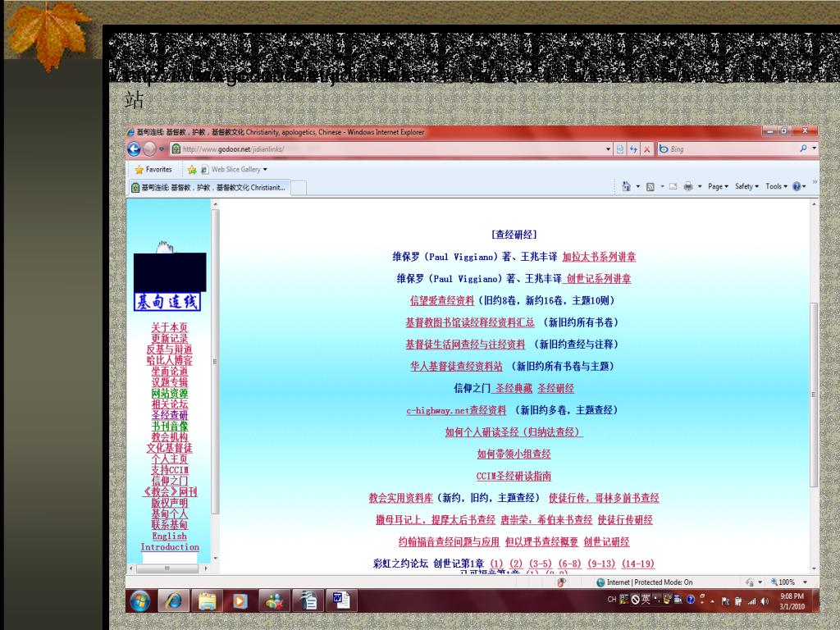Viewport: 840px width, 630px height.
Task: Open the 更新记录 sidebar link
Action: click(x=169, y=338)
